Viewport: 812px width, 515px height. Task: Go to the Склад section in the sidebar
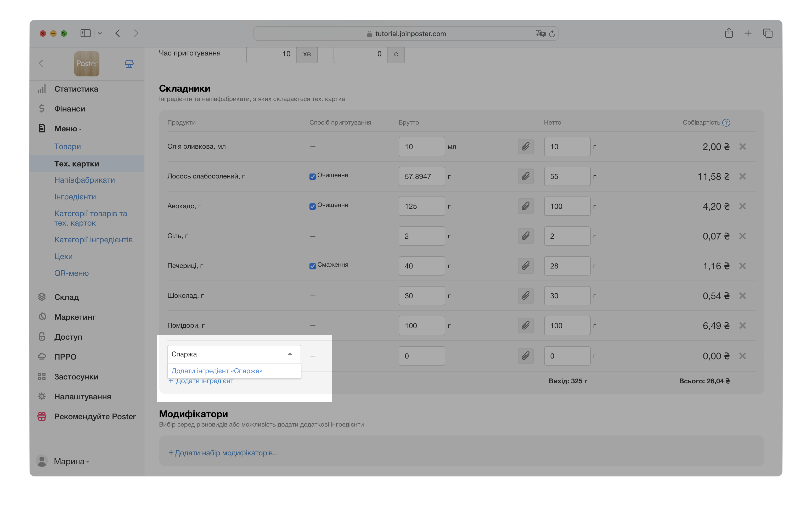coord(66,297)
